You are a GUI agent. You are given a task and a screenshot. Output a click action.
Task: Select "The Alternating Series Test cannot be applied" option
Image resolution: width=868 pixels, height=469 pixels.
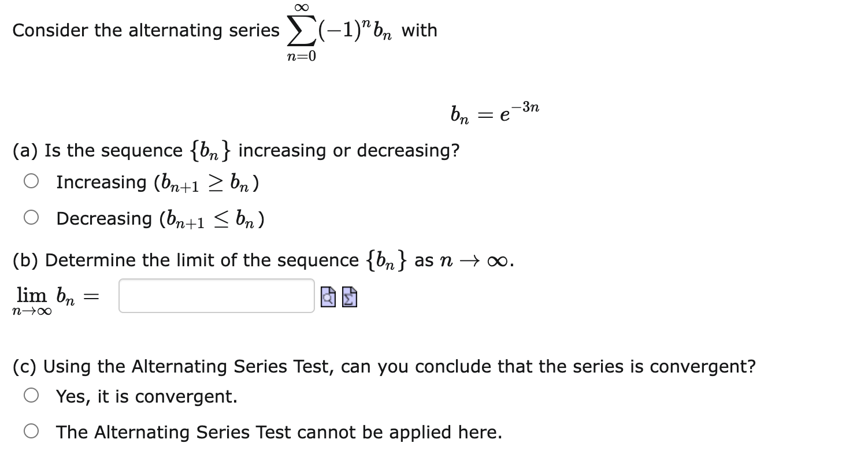point(31,431)
